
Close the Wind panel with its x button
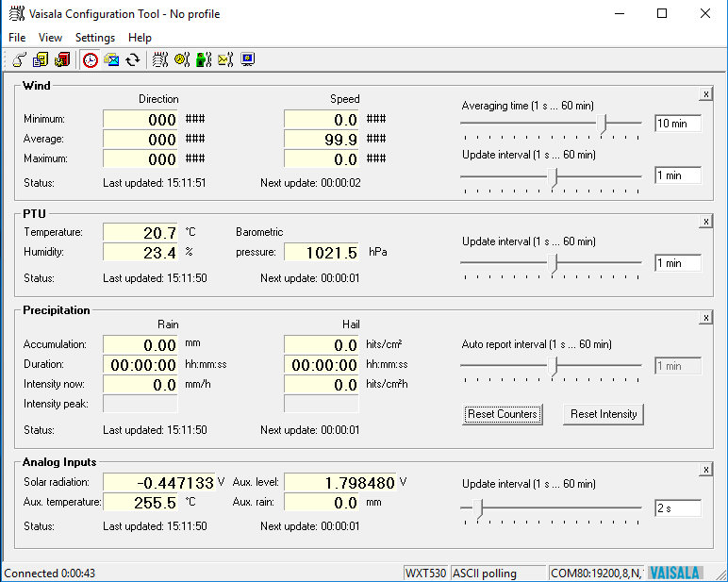tap(705, 94)
